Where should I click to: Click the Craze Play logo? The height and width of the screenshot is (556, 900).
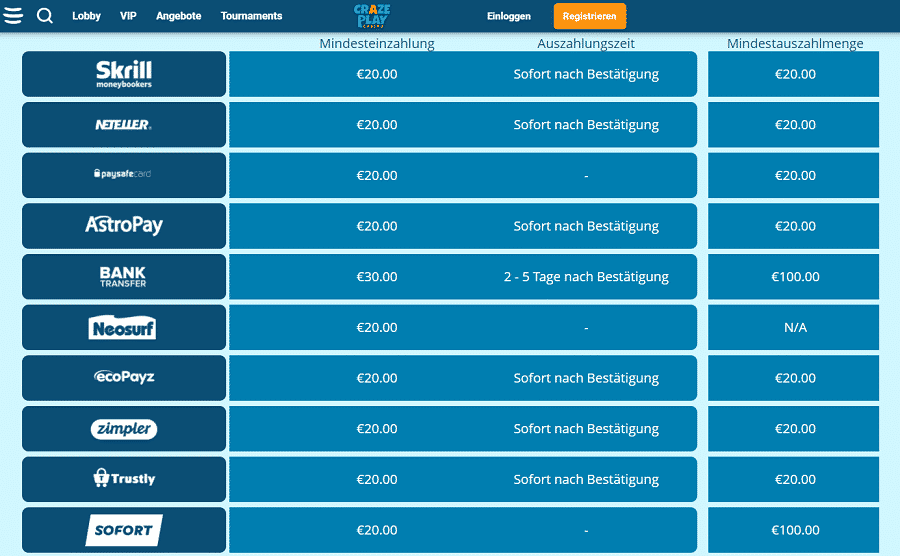[x=372, y=15]
